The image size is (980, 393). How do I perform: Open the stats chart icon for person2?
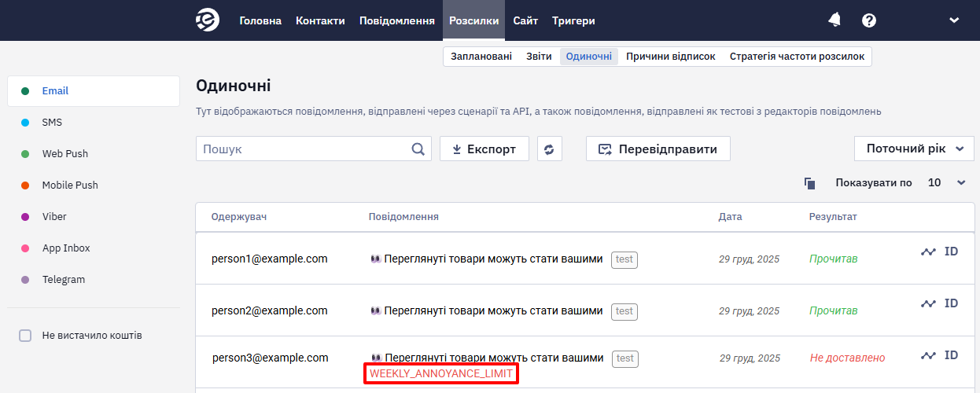[x=929, y=303]
